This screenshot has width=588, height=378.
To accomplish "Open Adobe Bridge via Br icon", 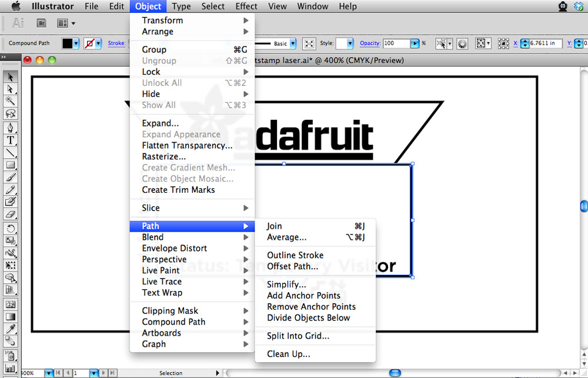I will tap(42, 24).
